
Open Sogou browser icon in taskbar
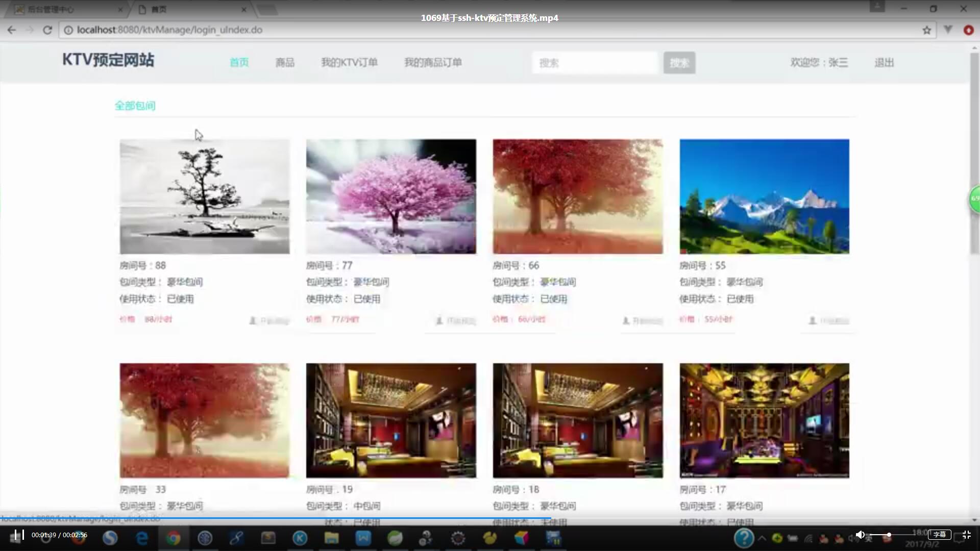pos(110,538)
